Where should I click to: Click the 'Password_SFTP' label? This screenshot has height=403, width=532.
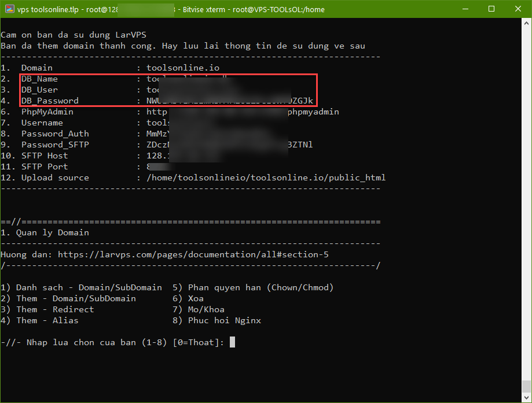pos(55,145)
